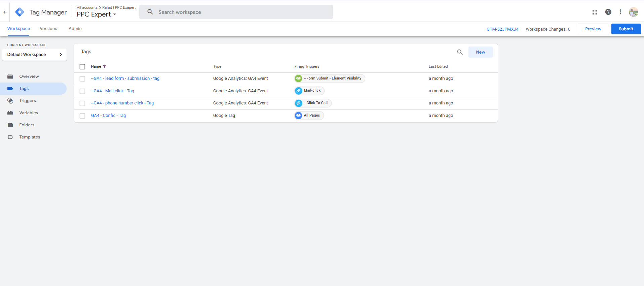Open Variables section in sidebar
The image size is (644, 286).
[29, 113]
